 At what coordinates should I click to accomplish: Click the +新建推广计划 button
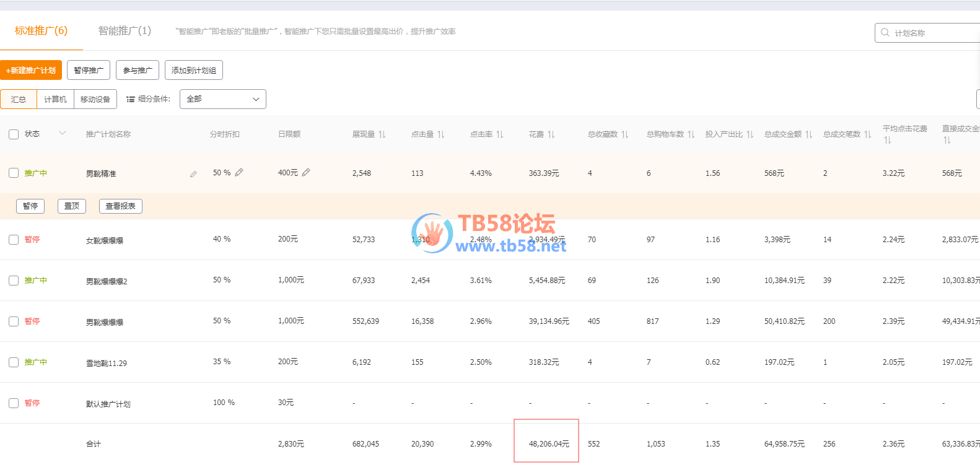point(31,70)
